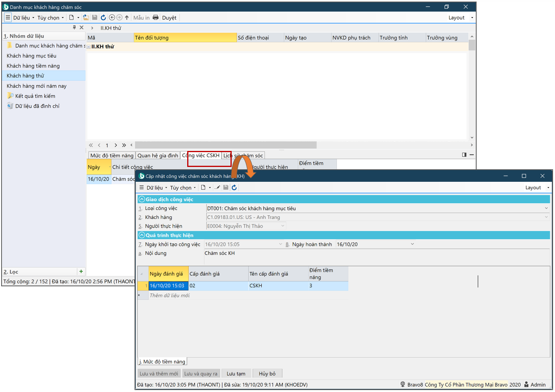The image size is (555, 392).
Task: Click the up arrow navigation icon
Action: coord(127,18)
